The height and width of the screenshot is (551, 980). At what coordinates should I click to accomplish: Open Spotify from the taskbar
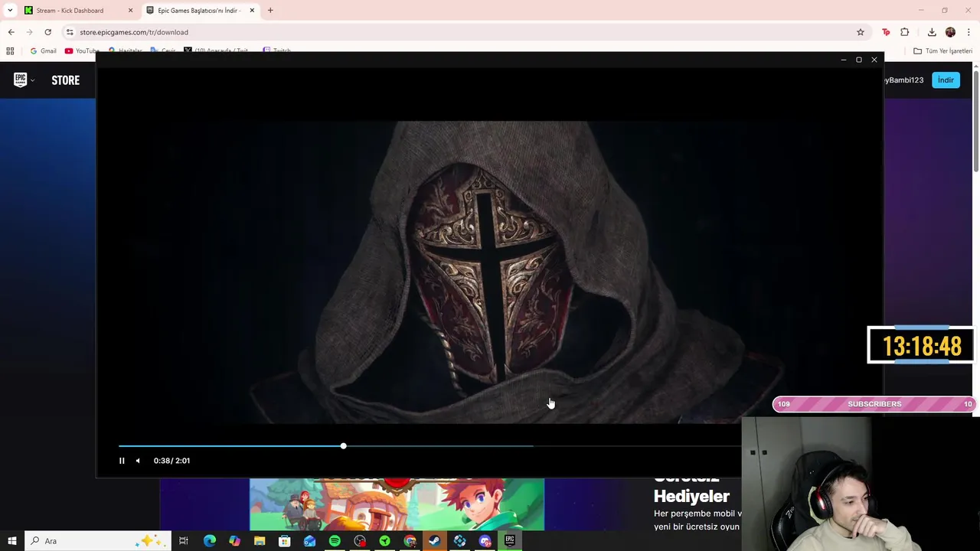pos(335,541)
